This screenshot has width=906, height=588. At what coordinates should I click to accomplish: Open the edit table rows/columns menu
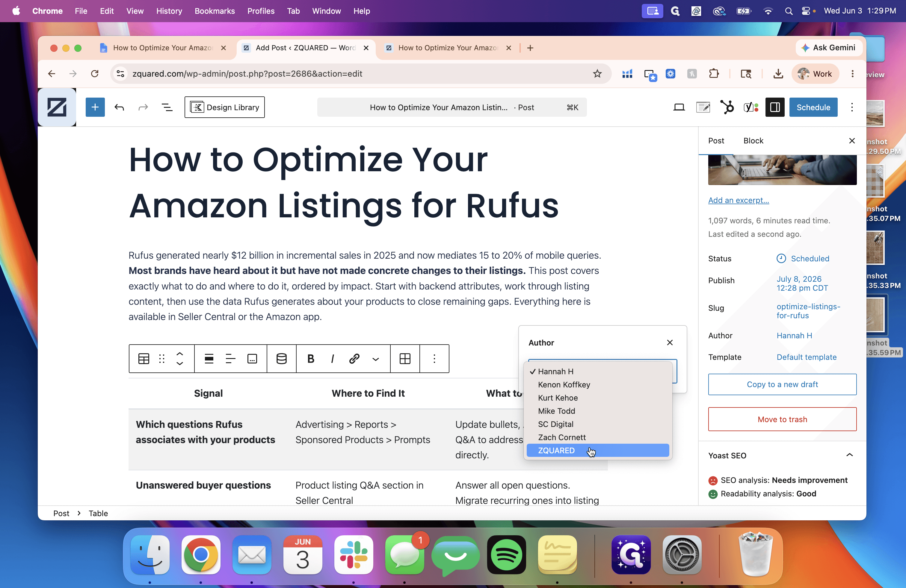pyautogui.click(x=405, y=359)
